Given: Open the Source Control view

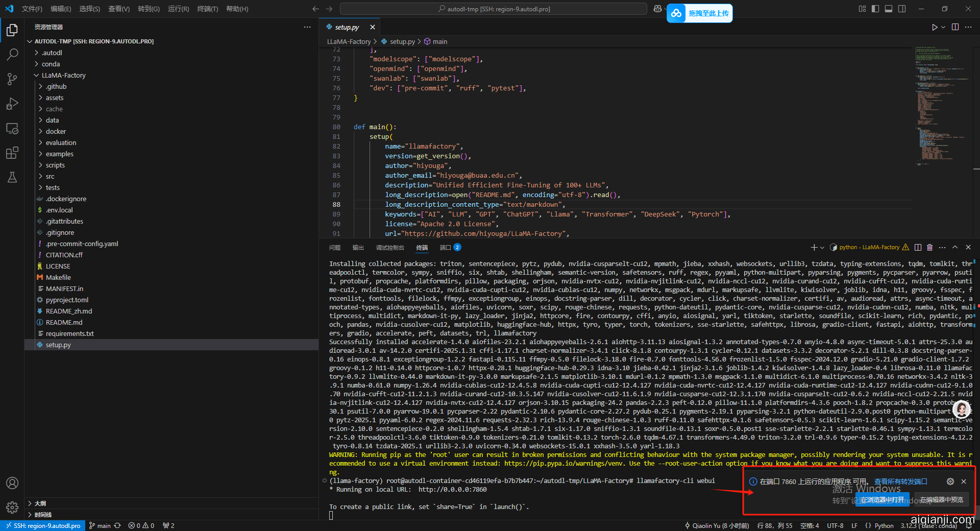Looking at the screenshot, I should click(12, 79).
